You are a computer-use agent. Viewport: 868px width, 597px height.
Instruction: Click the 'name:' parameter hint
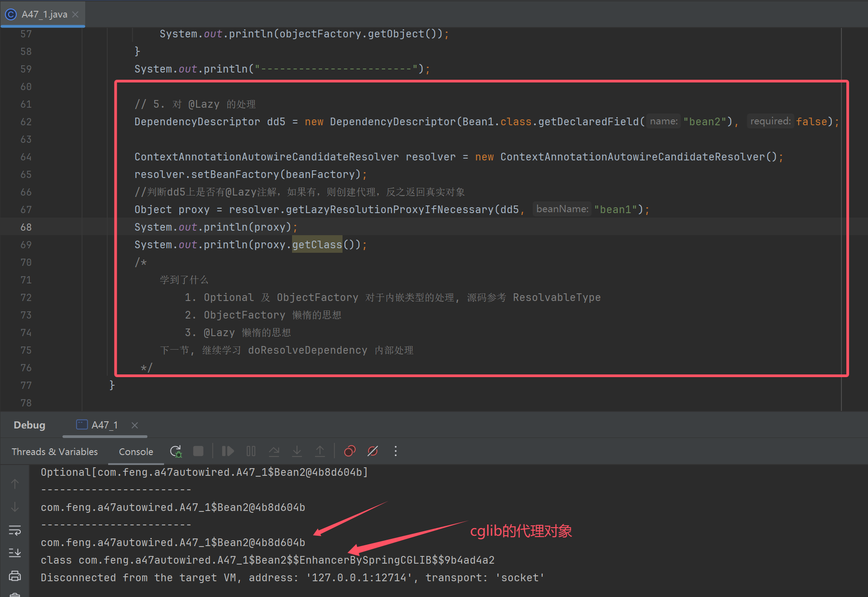pyautogui.click(x=663, y=121)
